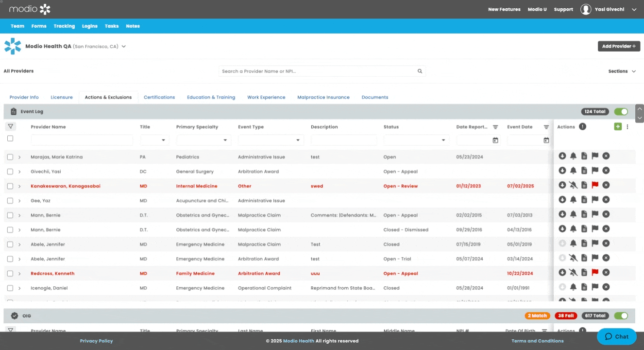Screen dimensions: 644x350
Task: Click the Actions info exclamation icon
Action: pos(582,127)
